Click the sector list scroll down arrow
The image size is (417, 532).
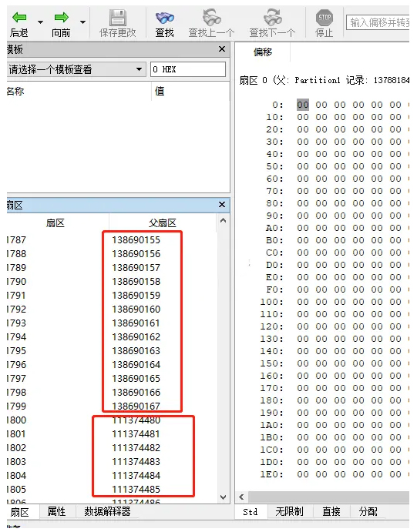pos(223,497)
